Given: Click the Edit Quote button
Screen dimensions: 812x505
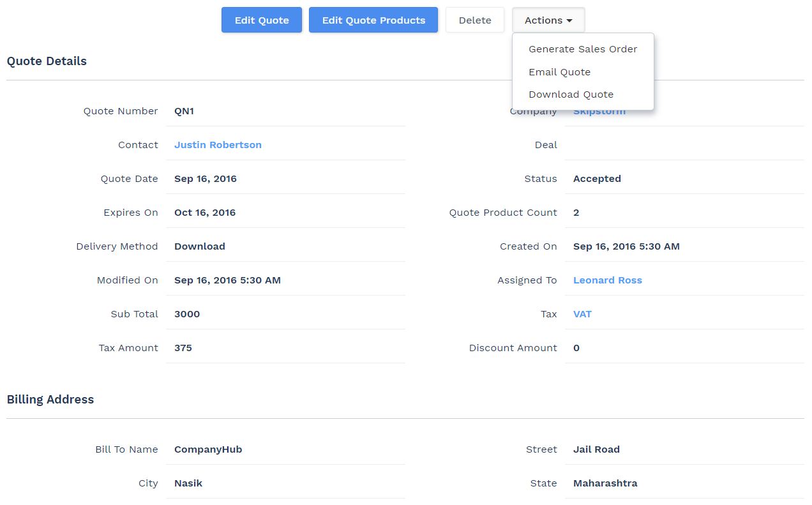Looking at the screenshot, I should click(261, 20).
